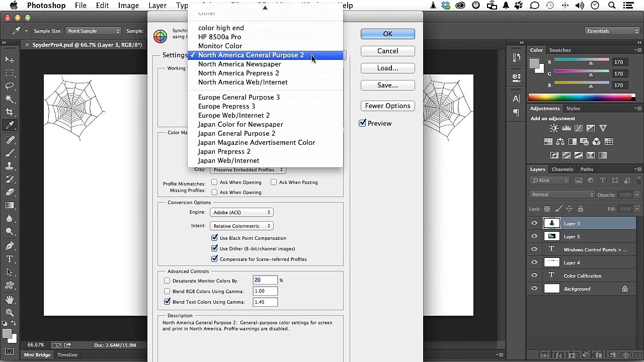The image size is (644, 362).
Task: Toggle Quick Mask mode icon
Action: [10, 351]
